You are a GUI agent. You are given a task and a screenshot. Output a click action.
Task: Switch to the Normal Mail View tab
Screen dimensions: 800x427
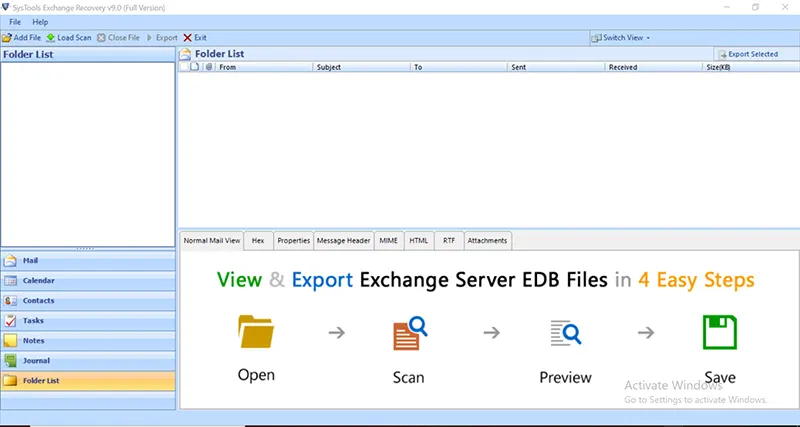coord(212,241)
